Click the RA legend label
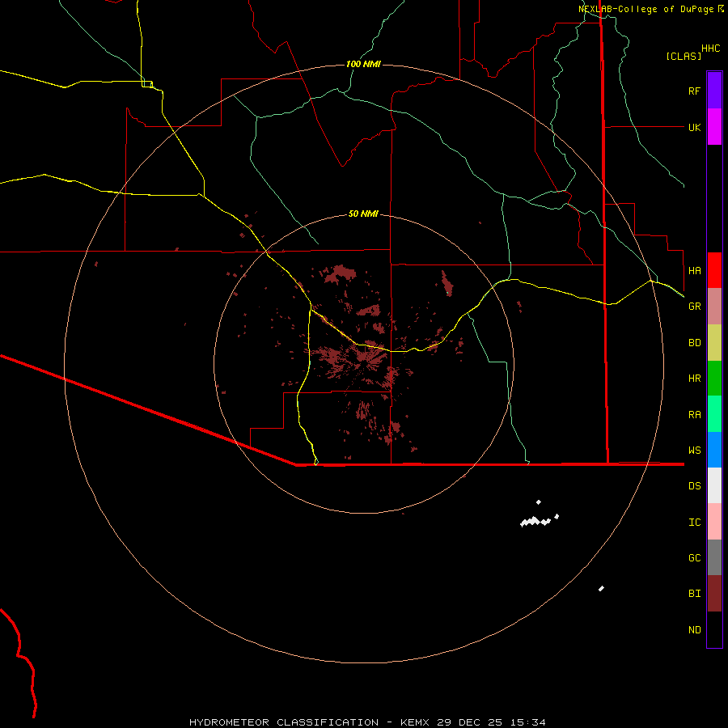Viewport: 728px width, 728px height. [694, 415]
